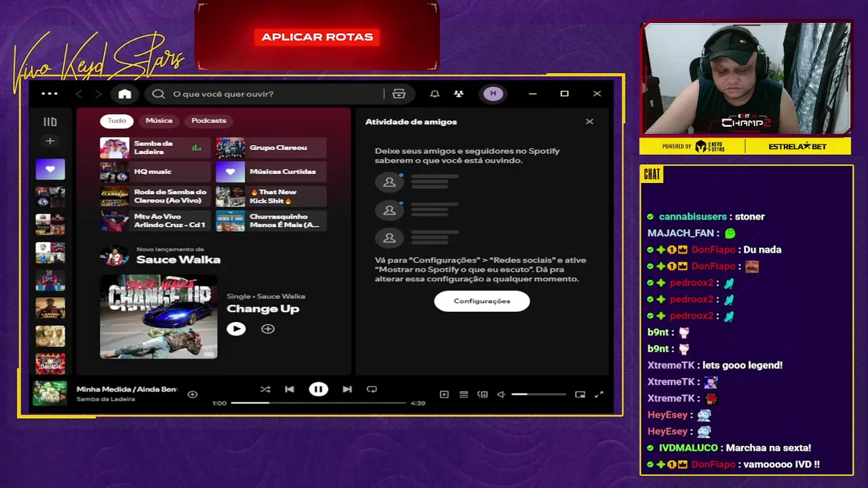Open Grupo Clareou tile
Screen dimensions: 868x488
[271, 148]
